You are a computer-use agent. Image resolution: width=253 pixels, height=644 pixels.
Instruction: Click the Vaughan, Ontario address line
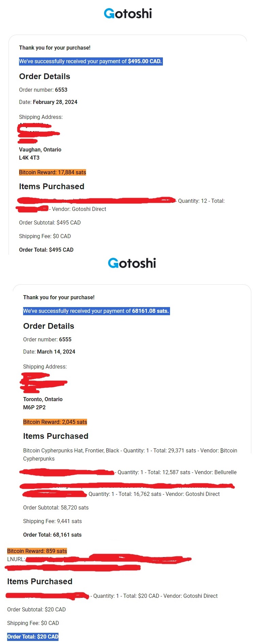point(40,150)
